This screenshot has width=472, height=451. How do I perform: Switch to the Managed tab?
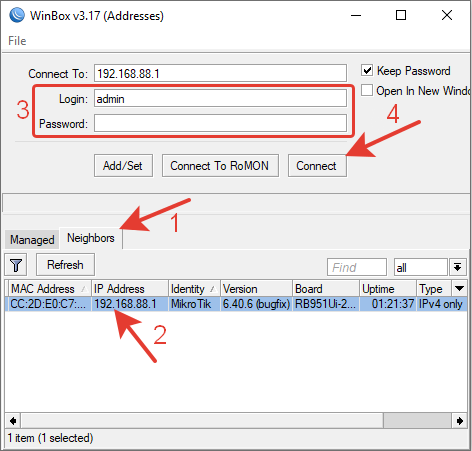pyautogui.click(x=32, y=240)
